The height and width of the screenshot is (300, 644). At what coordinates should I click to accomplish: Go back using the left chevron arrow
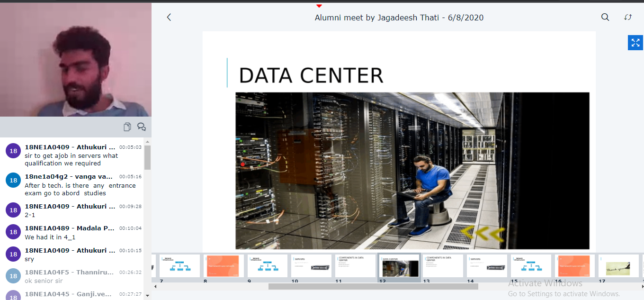(x=169, y=18)
